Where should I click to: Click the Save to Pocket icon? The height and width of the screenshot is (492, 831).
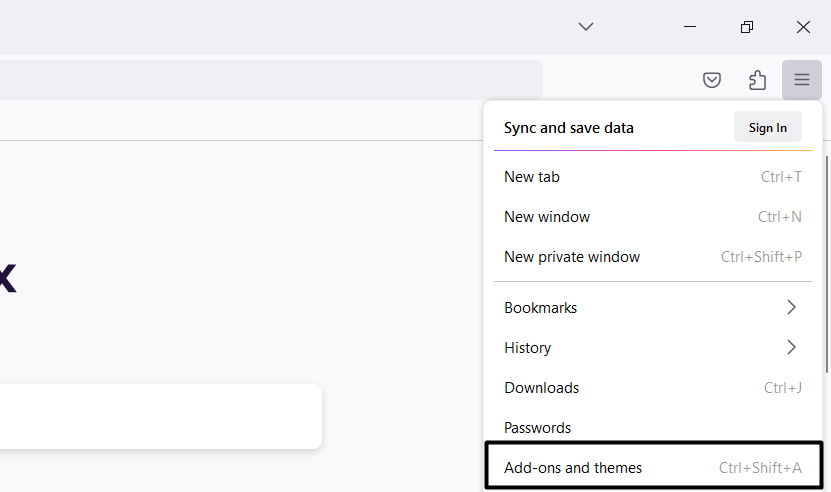pyautogui.click(x=712, y=81)
